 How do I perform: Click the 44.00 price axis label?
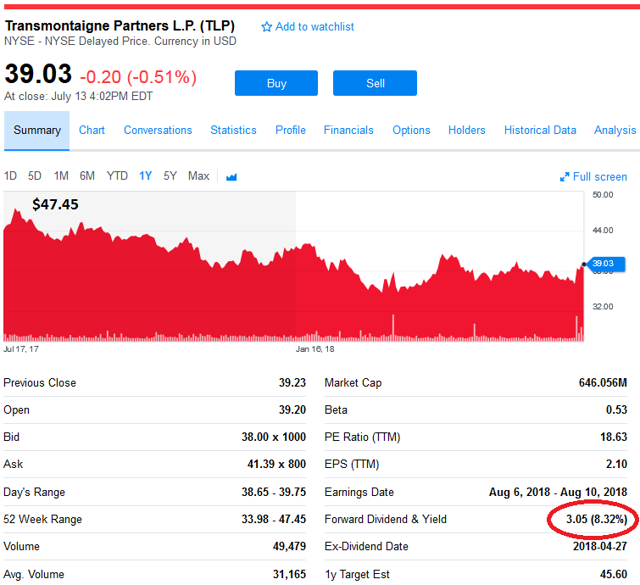(x=603, y=231)
